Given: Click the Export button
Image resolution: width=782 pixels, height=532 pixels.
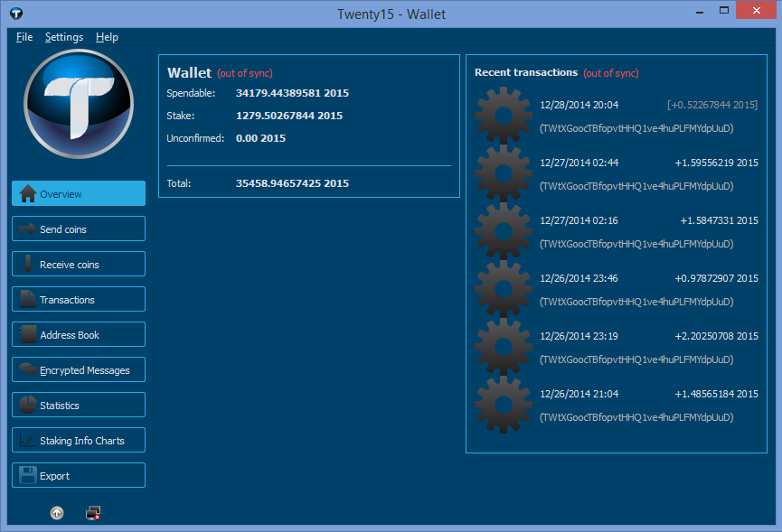Looking at the screenshot, I should pos(79,475).
